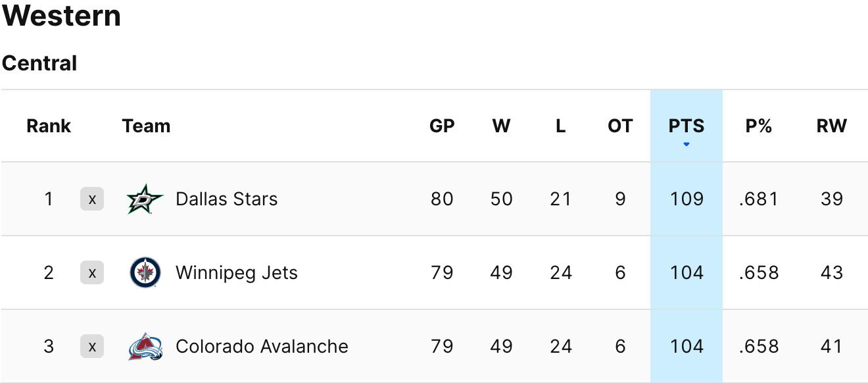The image size is (868, 383).
Task: Sort table by L column header
Action: 560,126
